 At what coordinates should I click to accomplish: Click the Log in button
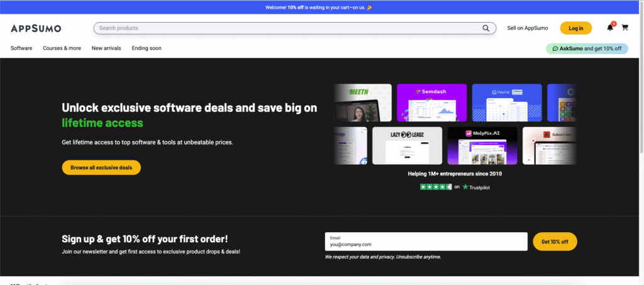coord(576,28)
